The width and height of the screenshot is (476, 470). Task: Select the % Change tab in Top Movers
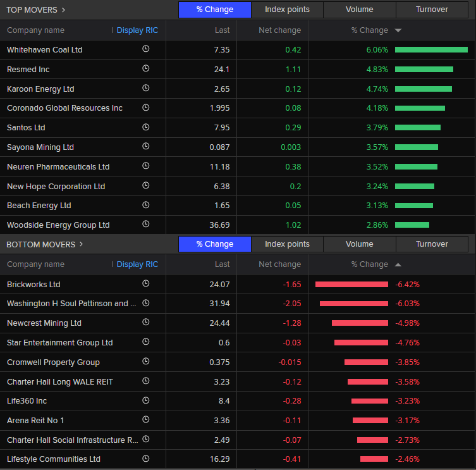215,9
